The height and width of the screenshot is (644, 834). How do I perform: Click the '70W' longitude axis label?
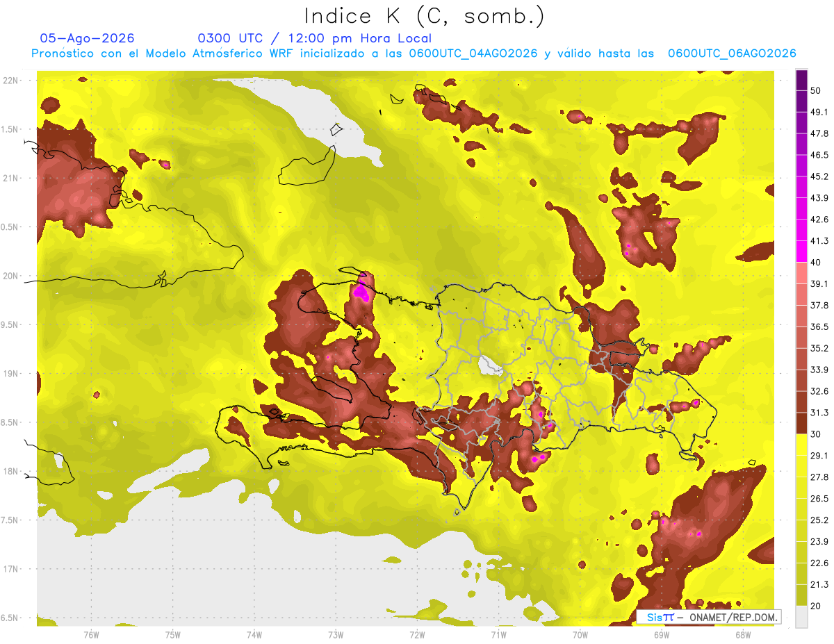tap(580, 635)
